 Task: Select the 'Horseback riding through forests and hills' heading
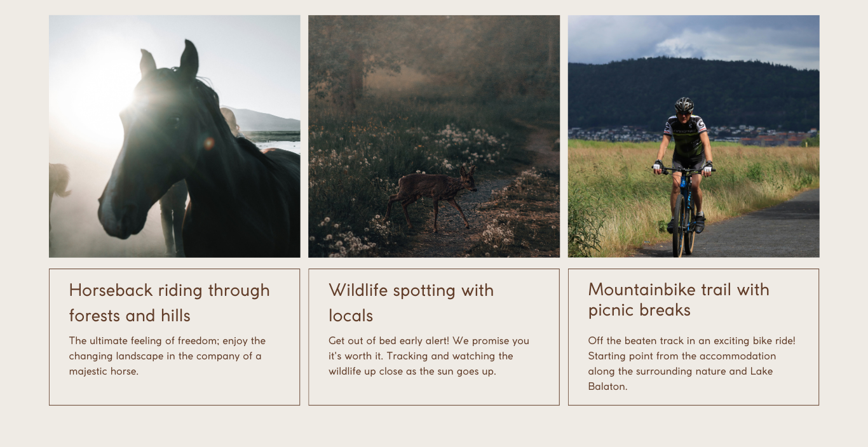point(170,303)
